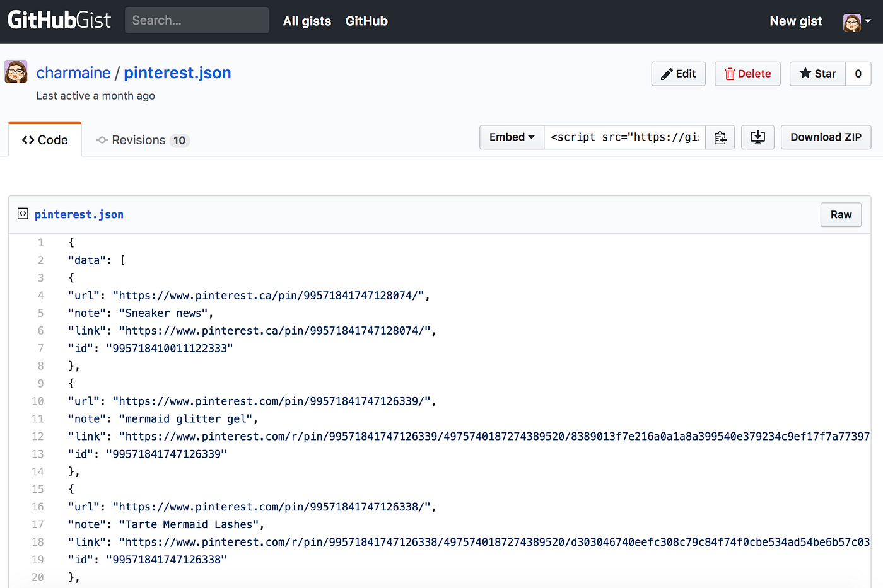883x588 pixels.
Task: Click inside the Search field
Action: click(x=196, y=20)
